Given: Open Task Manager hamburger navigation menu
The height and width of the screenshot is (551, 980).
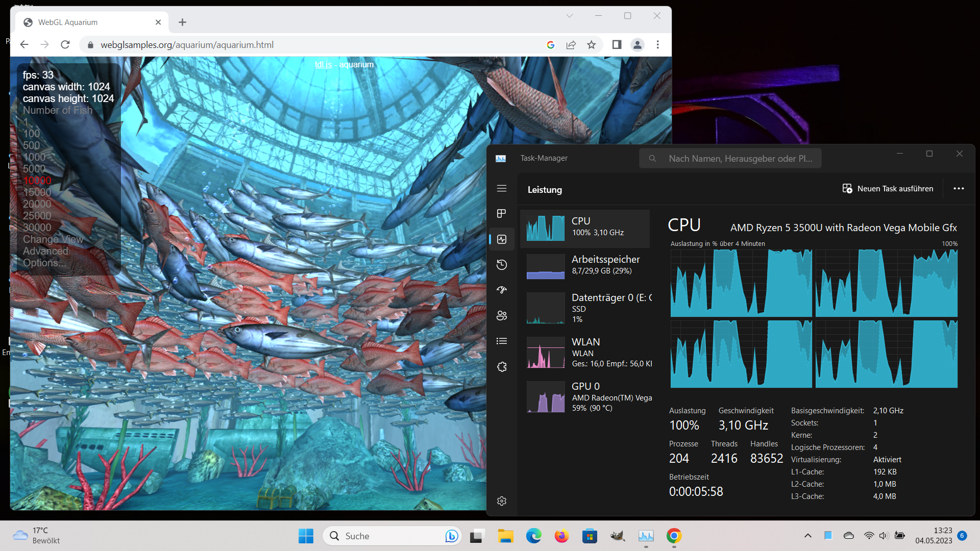Looking at the screenshot, I should click(x=502, y=188).
